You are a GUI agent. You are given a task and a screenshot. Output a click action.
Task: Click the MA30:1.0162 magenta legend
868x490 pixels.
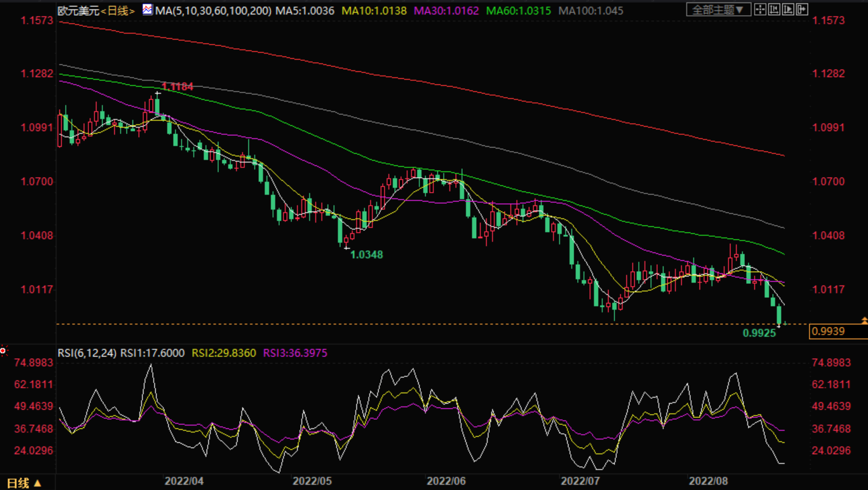(x=446, y=10)
